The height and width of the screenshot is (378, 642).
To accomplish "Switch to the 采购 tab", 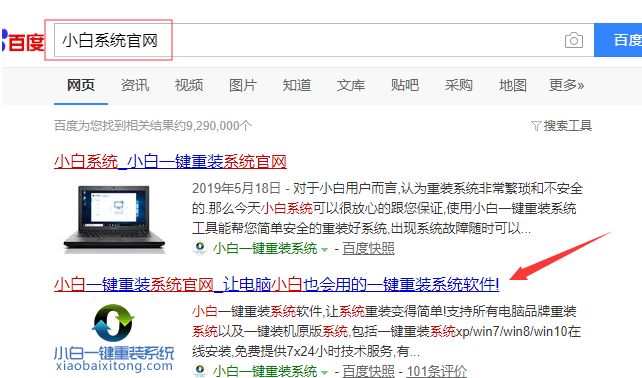I will click(459, 85).
